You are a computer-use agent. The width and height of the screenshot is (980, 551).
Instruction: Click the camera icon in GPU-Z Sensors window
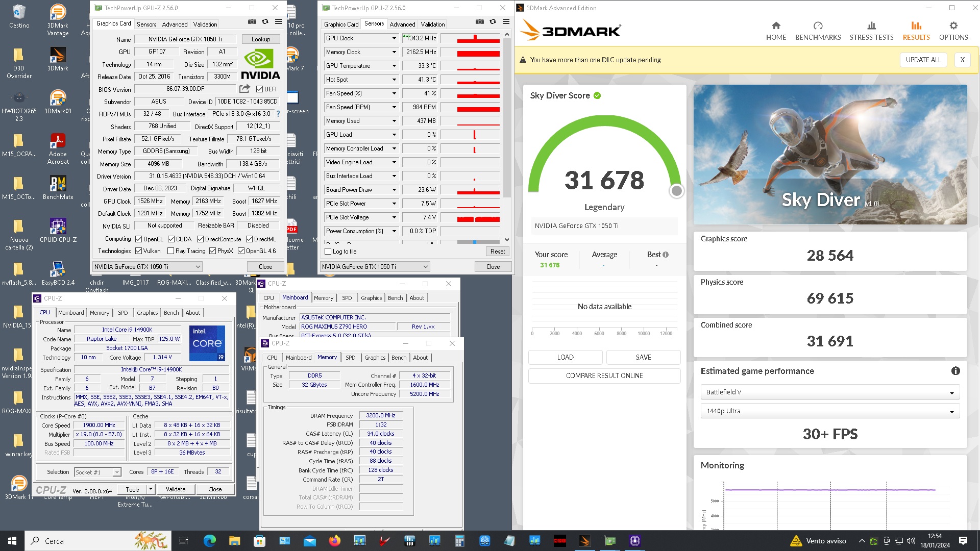[480, 21]
